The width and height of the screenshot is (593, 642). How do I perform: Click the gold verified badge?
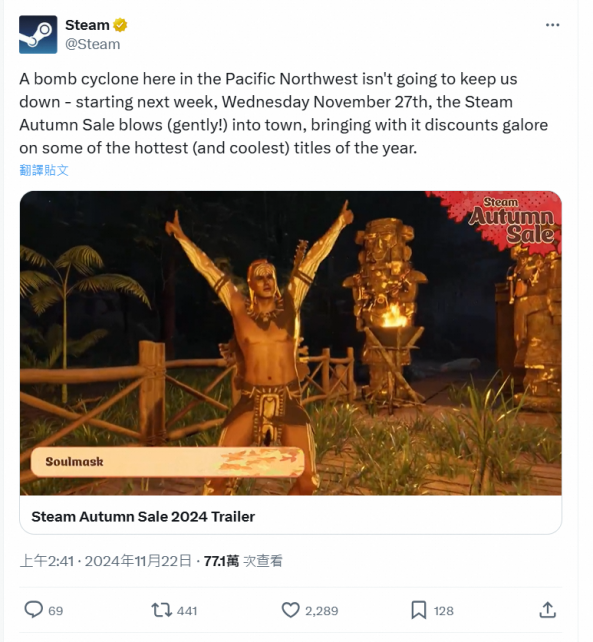(120, 25)
